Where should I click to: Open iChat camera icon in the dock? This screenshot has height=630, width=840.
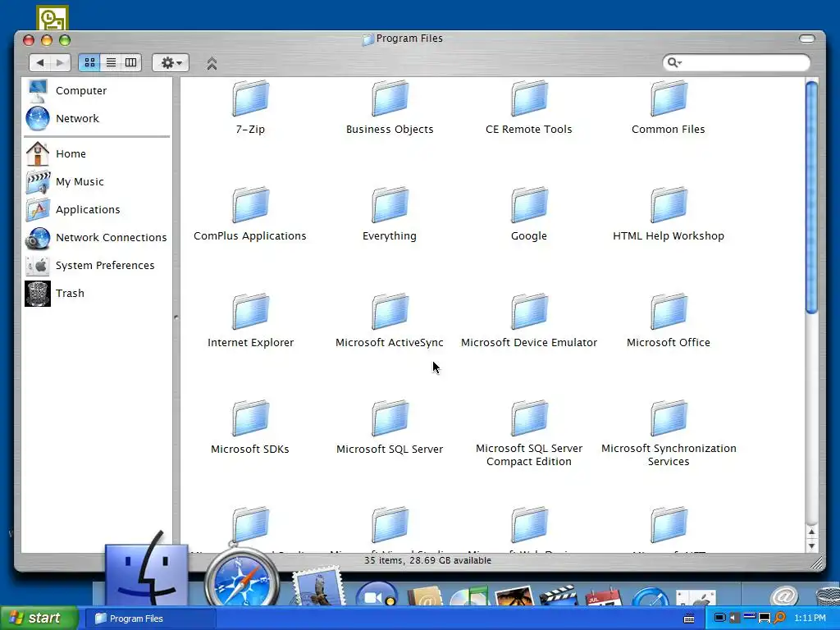(377, 594)
